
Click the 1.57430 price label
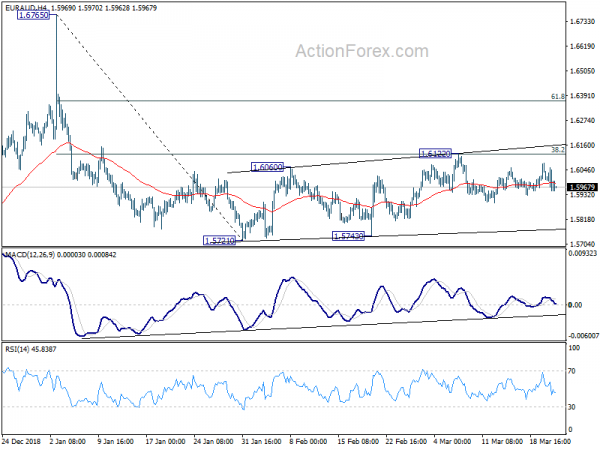pos(349,236)
